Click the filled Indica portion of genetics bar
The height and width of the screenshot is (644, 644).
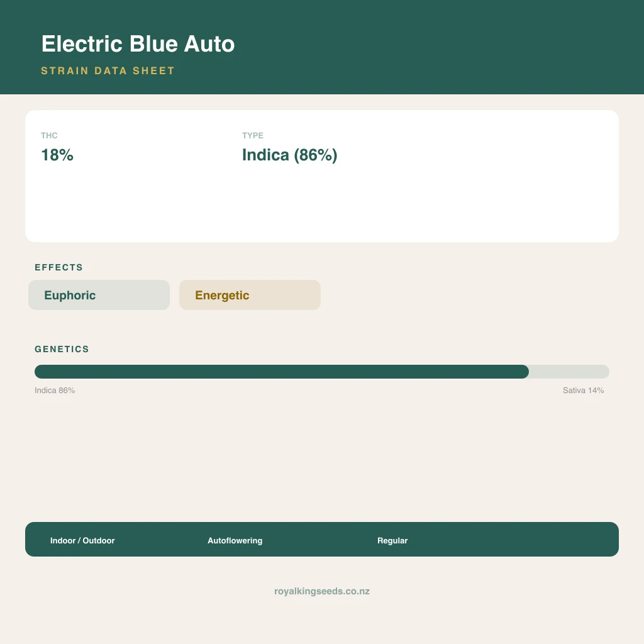[x=282, y=372]
